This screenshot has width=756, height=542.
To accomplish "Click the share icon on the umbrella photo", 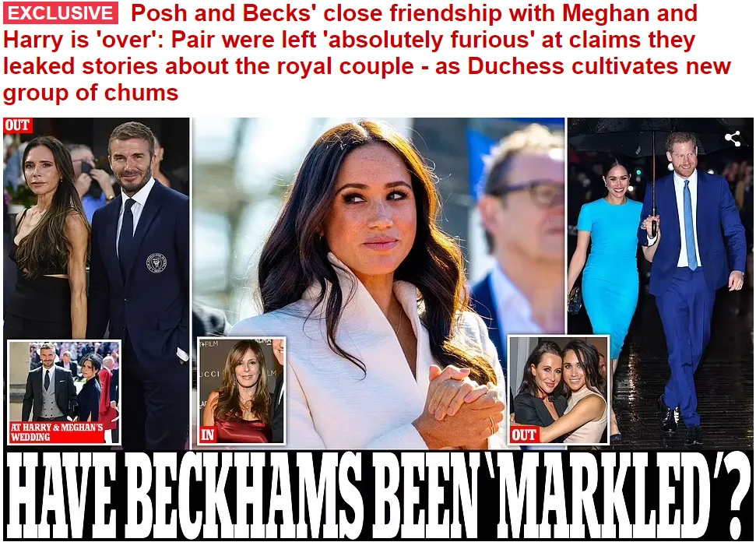I will [x=733, y=139].
